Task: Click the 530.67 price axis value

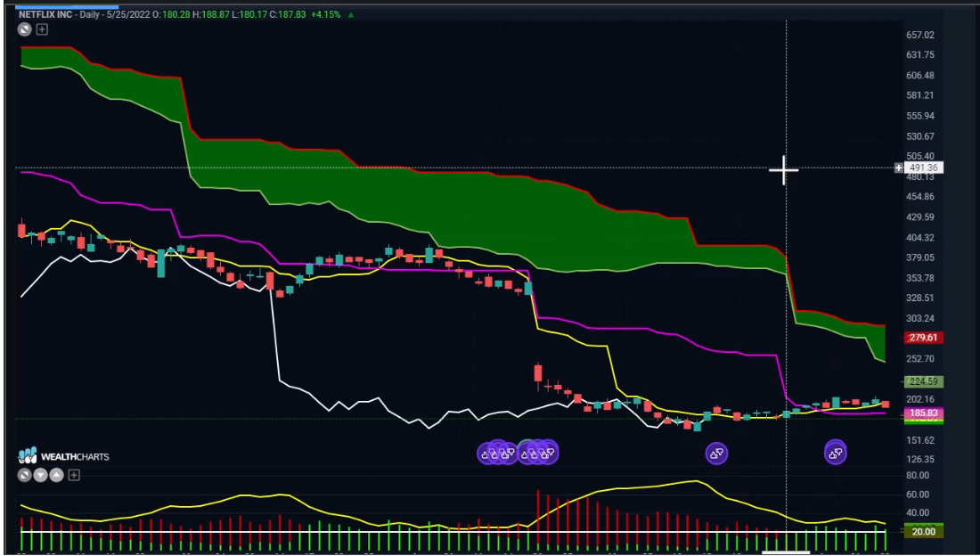Action: pyautogui.click(x=920, y=136)
